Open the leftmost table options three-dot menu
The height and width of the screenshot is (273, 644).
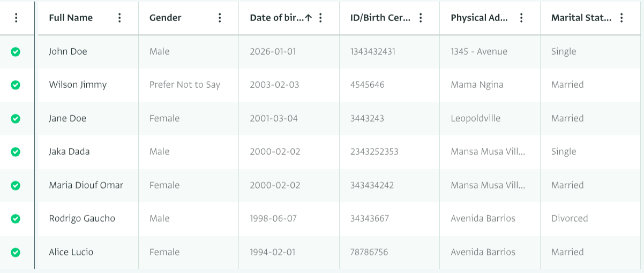click(x=16, y=18)
